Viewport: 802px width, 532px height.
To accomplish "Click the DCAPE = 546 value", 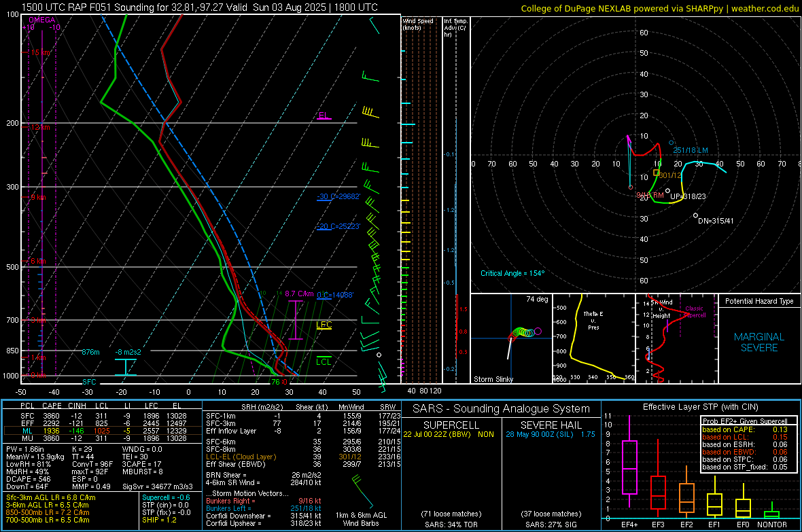I will click(28, 479).
